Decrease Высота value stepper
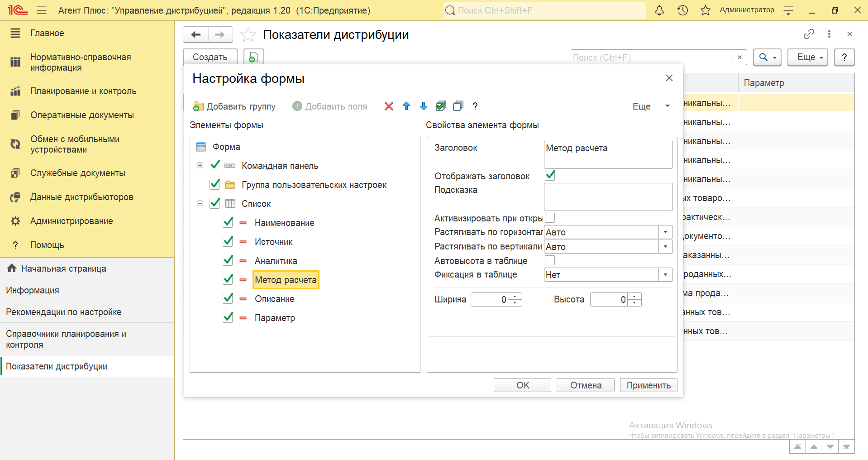Viewport: 868px width, 460px height. [x=634, y=303]
